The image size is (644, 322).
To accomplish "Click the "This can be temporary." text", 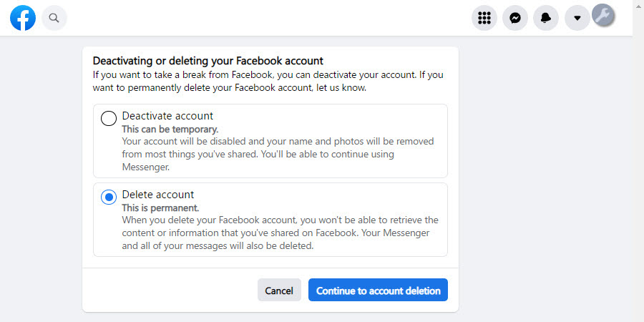I will coord(170,130).
